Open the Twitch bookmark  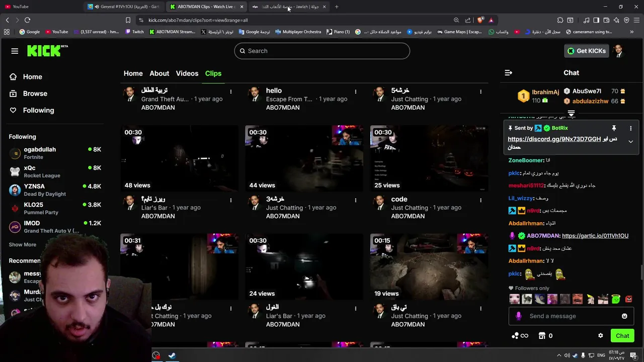tap(134, 32)
